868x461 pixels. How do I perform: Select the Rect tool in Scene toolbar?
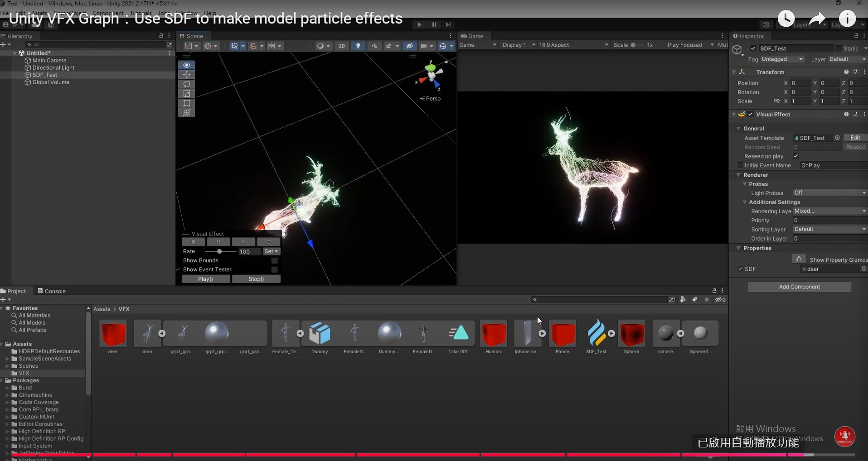pyautogui.click(x=186, y=103)
